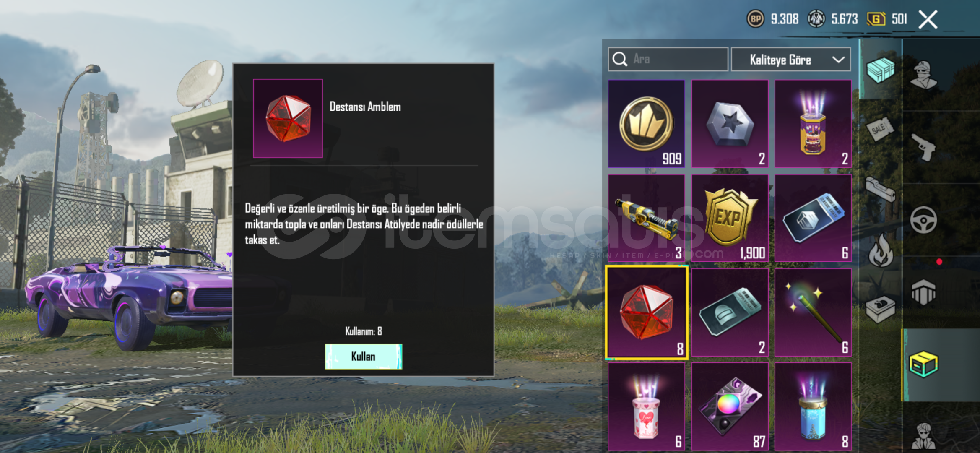Select the gold EXP badge card
Screen dimensions: 980x453
(730, 218)
